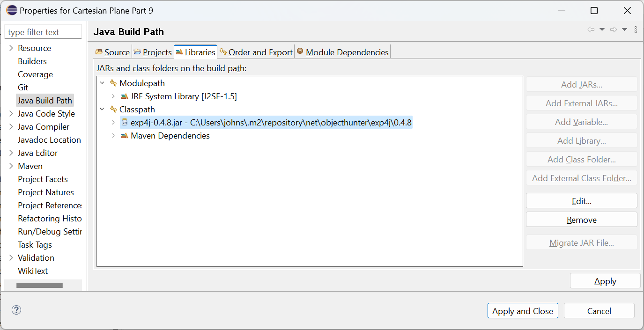The image size is (644, 330).
Task: Collapse the Modulepath tree node
Action: (x=102, y=83)
